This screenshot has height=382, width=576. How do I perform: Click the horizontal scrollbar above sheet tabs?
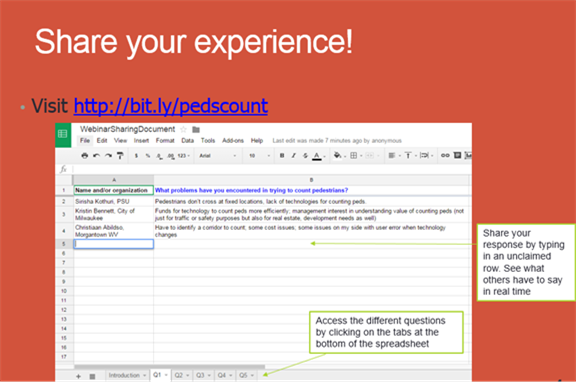(x=169, y=367)
